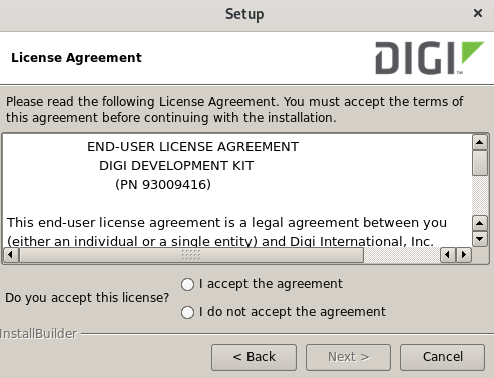
Task: Click the 'Next >' button
Action: (x=348, y=357)
